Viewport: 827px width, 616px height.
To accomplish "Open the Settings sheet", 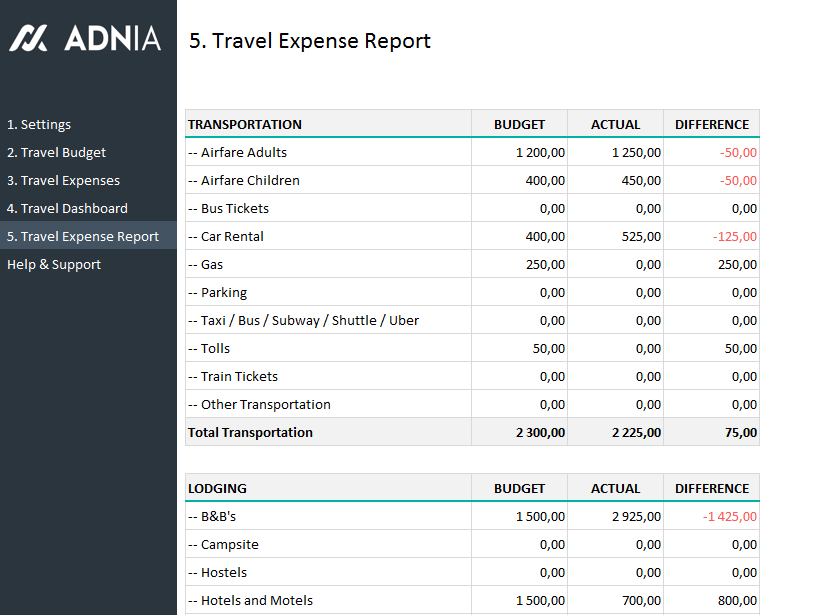I will (39, 125).
